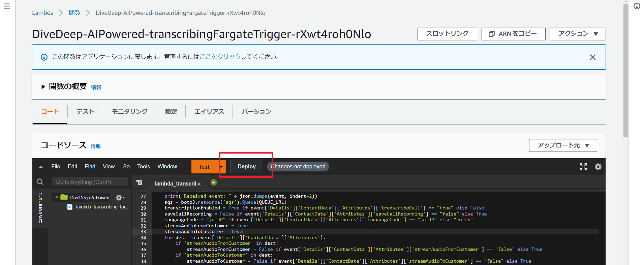Click the search magnifier icon in the editor

click(x=40, y=182)
